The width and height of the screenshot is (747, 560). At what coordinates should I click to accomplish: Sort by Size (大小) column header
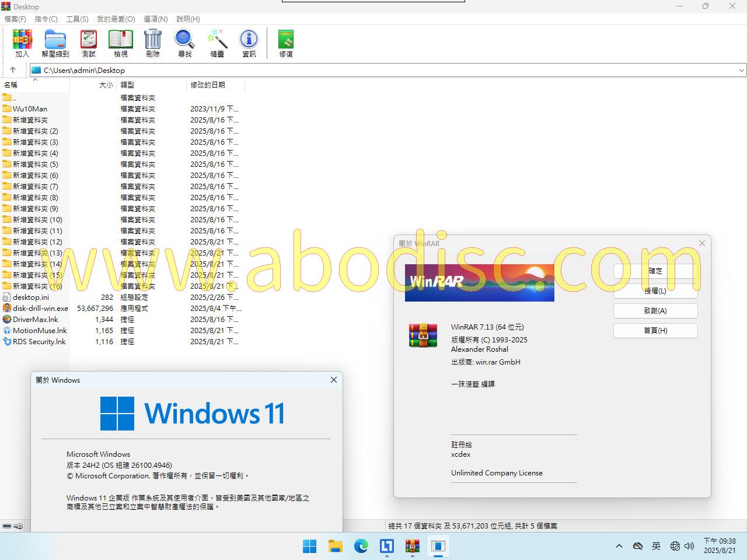(x=93, y=85)
